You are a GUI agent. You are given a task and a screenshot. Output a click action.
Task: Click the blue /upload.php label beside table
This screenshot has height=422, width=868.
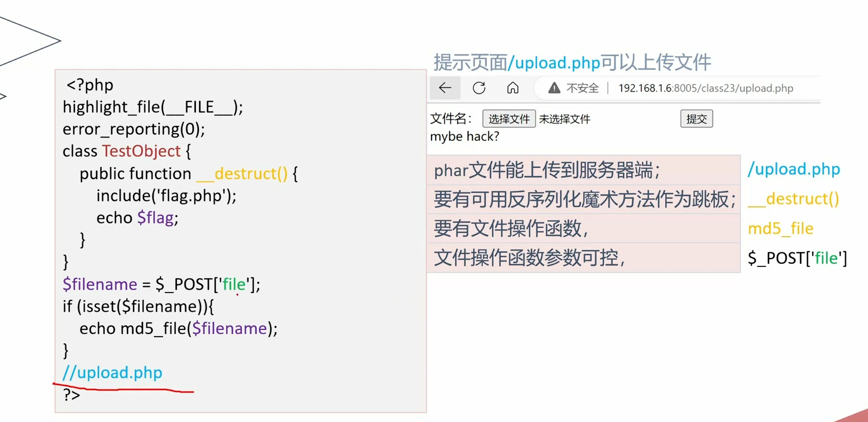tap(793, 169)
